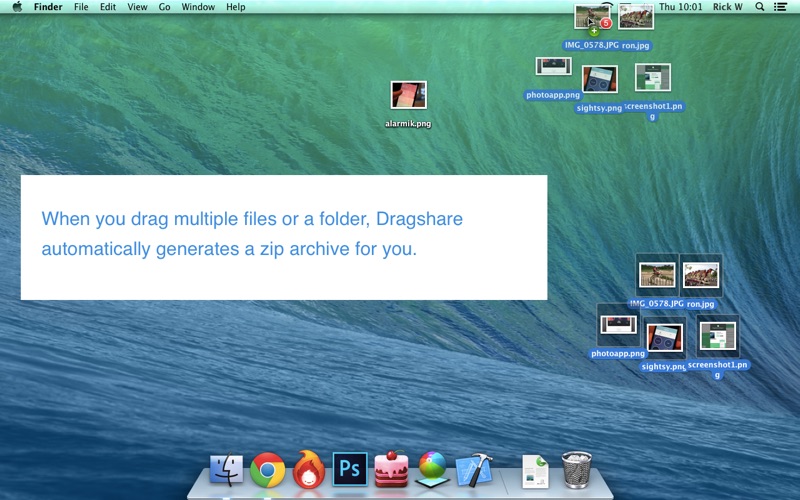Open the colorful ball app in dock
This screenshot has height=500, width=800.
[x=431, y=469]
